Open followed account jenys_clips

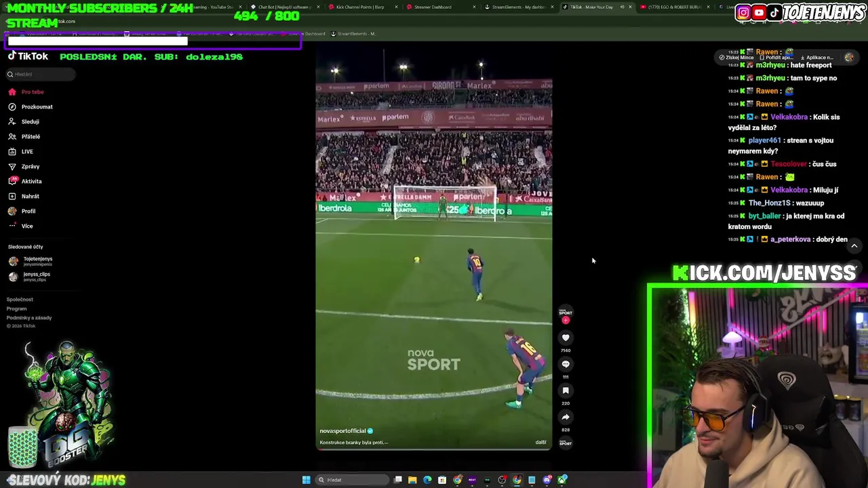click(x=29, y=277)
